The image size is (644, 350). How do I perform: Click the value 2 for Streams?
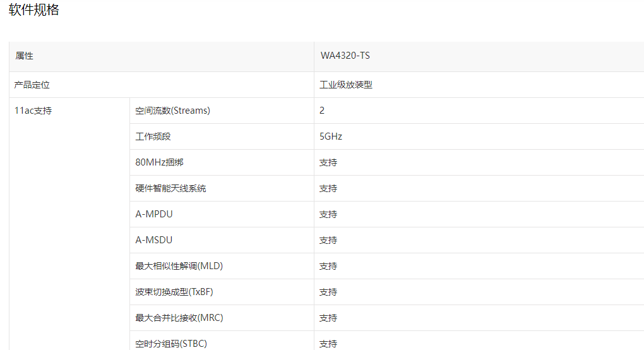click(x=322, y=111)
